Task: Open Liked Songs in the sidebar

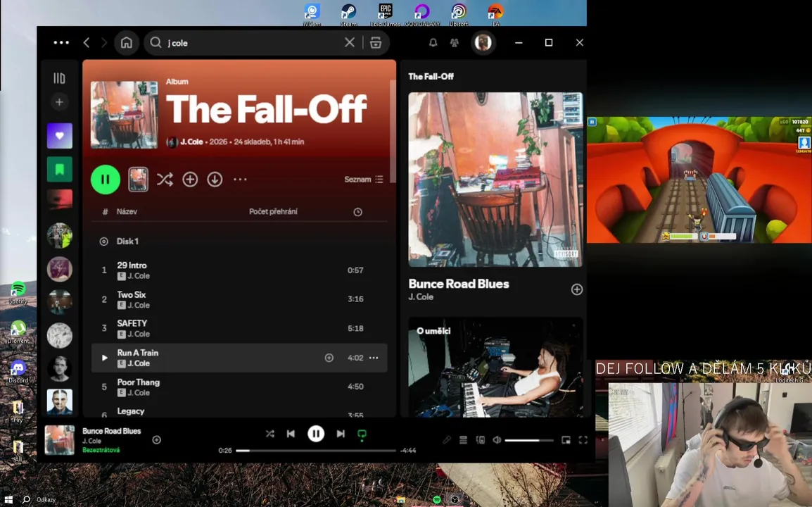Action: [x=60, y=136]
